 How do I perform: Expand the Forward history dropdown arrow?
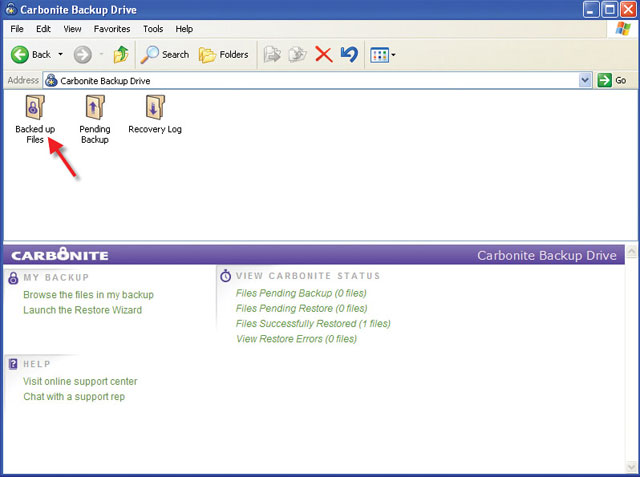(x=101, y=54)
